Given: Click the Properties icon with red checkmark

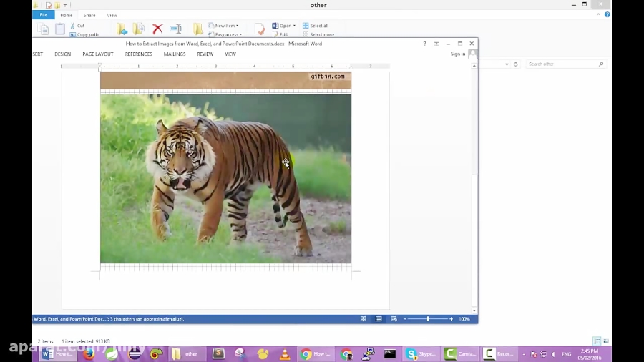Looking at the screenshot, I should pos(260,29).
